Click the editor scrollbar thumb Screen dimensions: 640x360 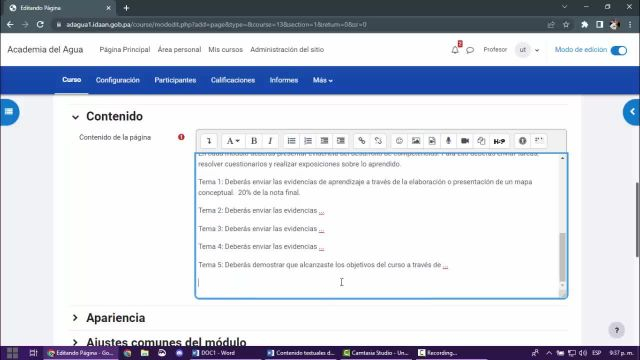coord(562,257)
